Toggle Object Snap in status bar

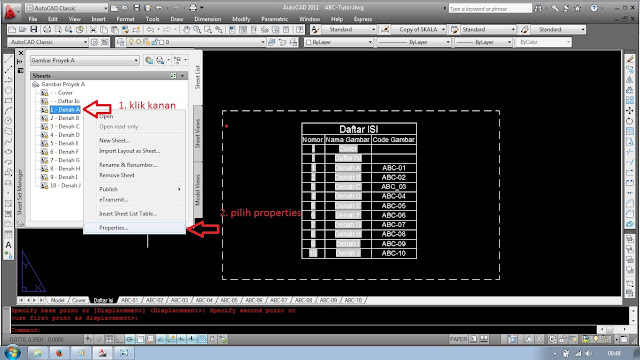pos(140,339)
